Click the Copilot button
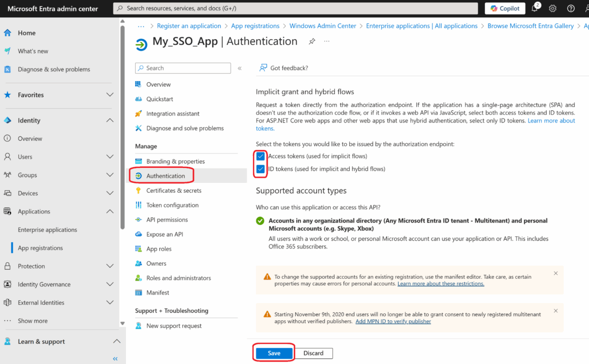Screen dimensions: 589x364 tap(505, 8)
